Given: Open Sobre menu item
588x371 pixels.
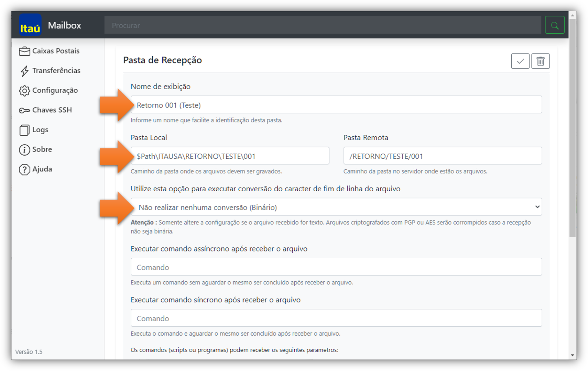Looking at the screenshot, I should click(x=35, y=149).
